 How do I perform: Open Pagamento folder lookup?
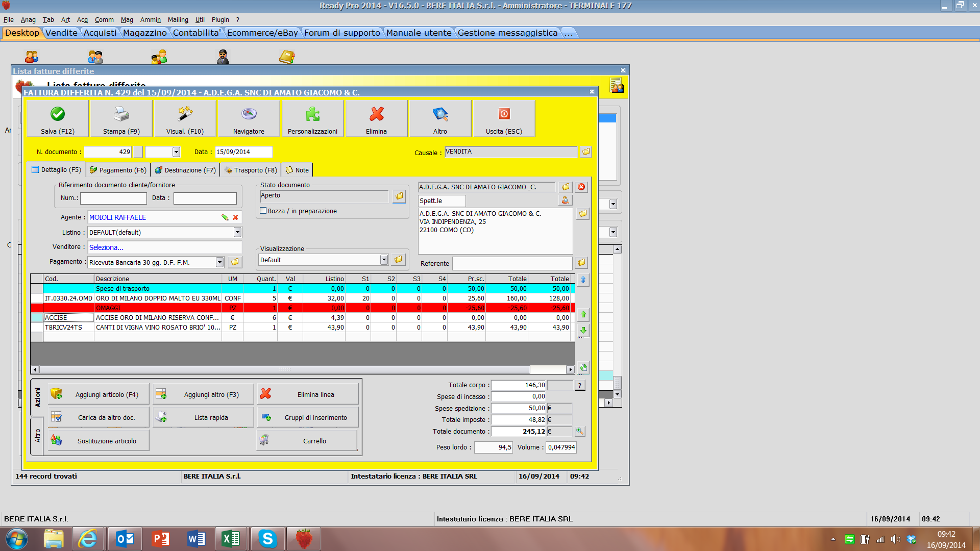point(235,262)
